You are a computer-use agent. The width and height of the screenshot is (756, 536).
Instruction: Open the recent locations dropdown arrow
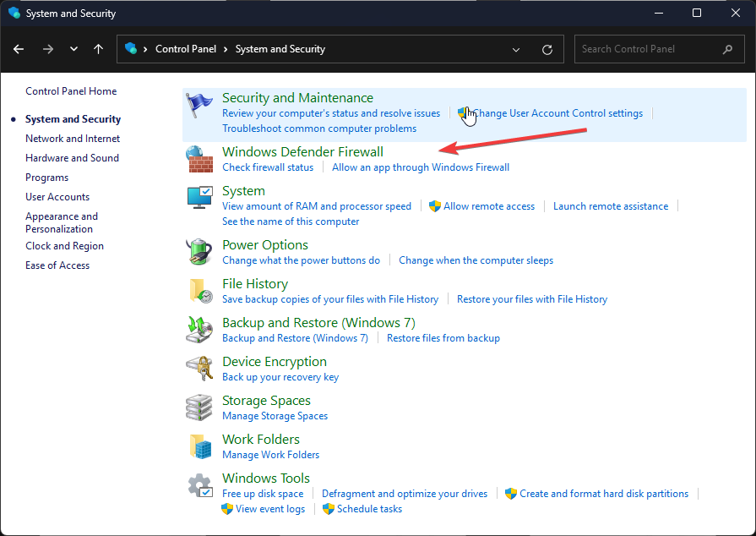click(73, 49)
